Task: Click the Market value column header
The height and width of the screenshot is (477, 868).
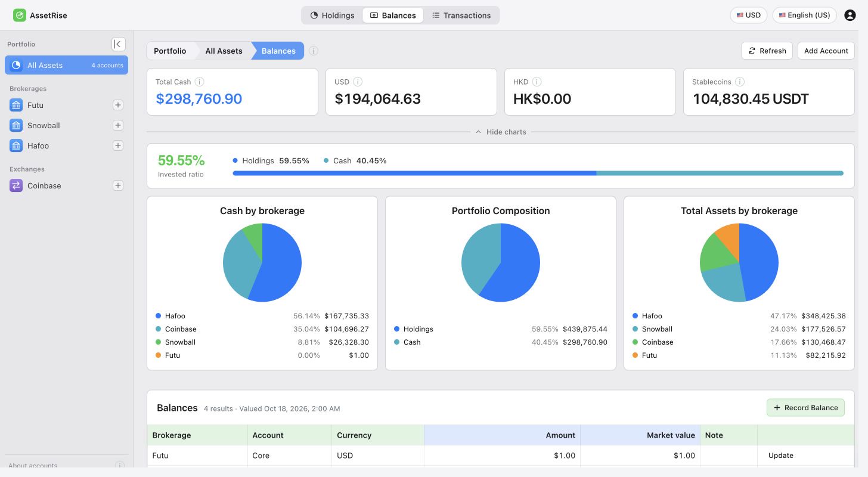Action: (640, 435)
